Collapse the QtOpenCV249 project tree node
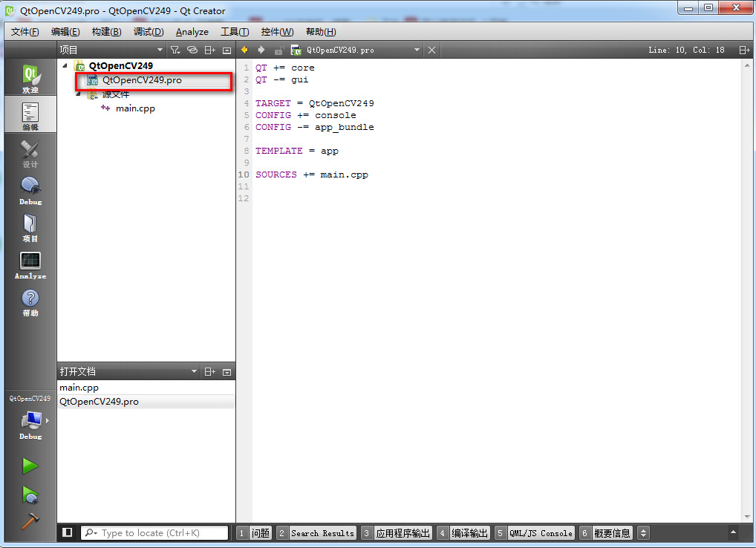The width and height of the screenshot is (756, 548). (x=65, y=66)
